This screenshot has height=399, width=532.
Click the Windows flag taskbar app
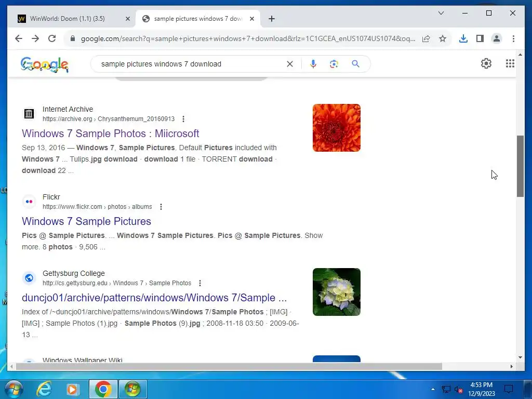point(132,389)
